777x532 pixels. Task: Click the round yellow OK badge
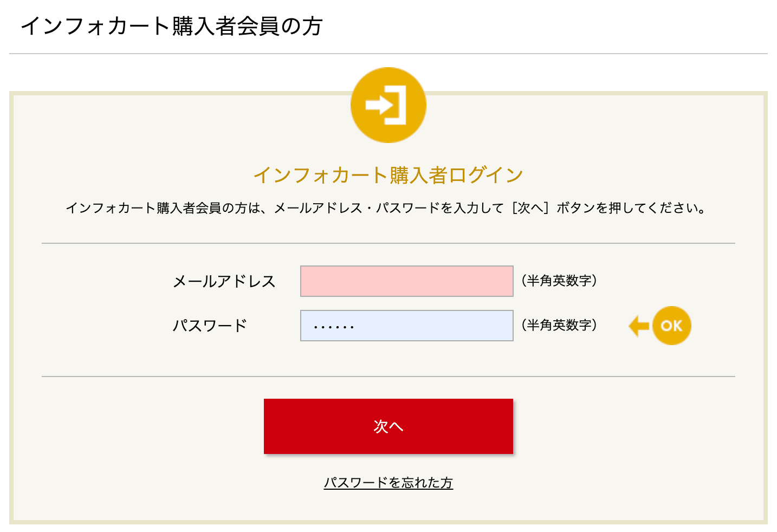(671, 326)
